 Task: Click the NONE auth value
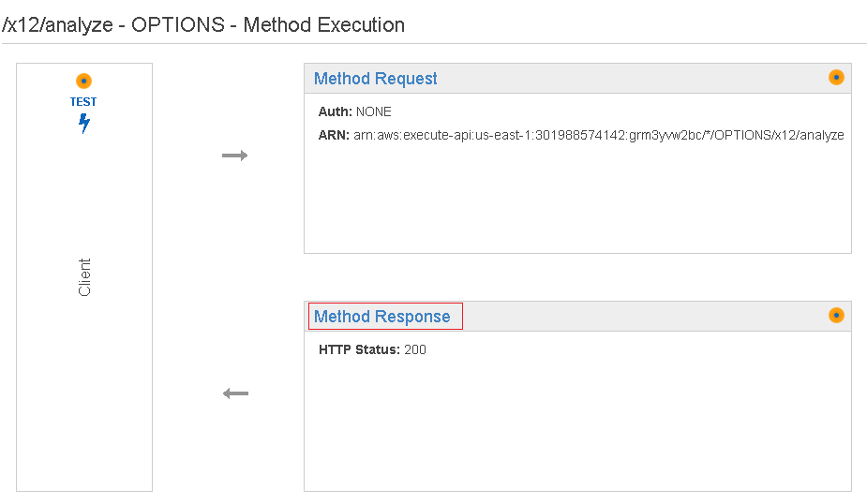374,111
